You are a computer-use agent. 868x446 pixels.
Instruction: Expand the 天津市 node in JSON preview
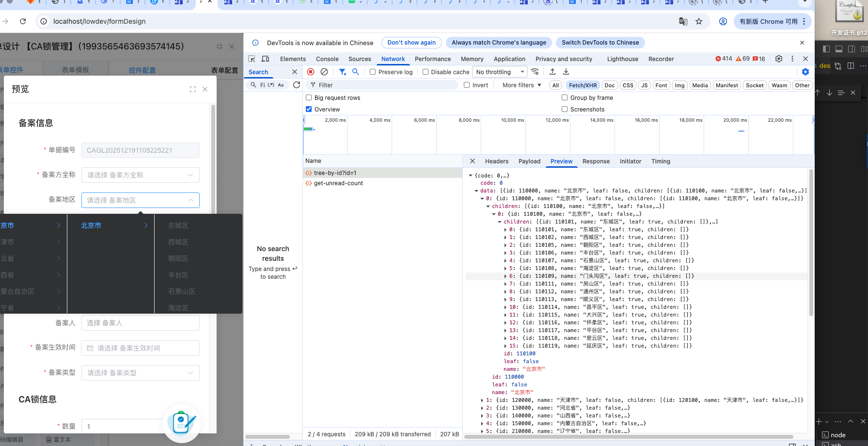(x=482, y=400)
